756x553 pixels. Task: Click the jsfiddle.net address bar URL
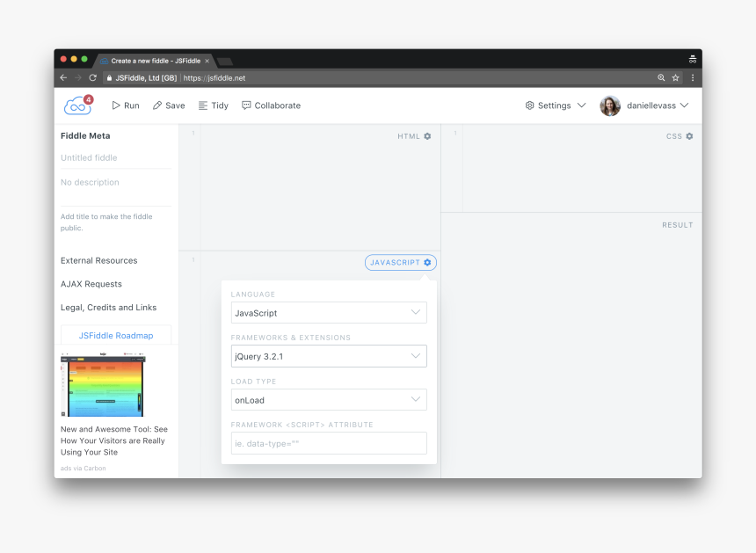214,78
